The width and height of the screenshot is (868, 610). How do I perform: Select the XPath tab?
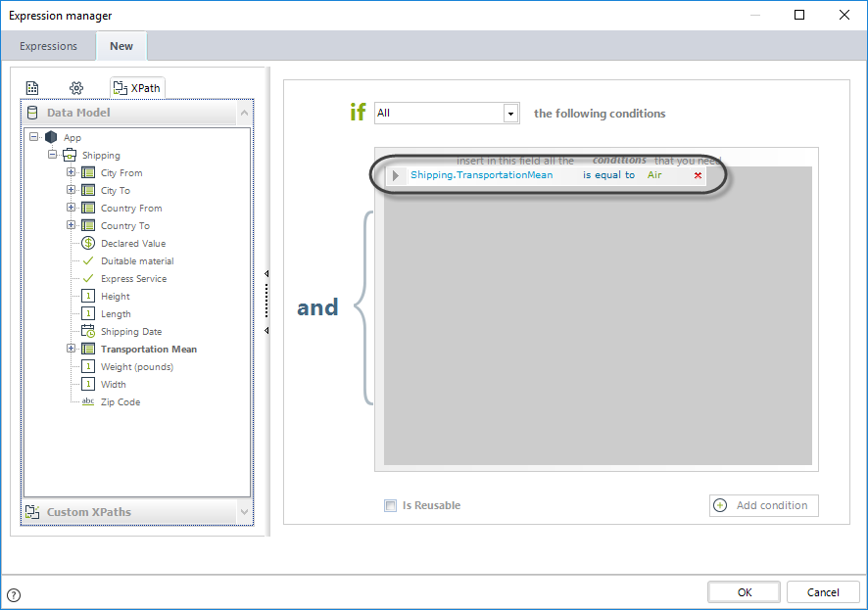(137, 88)
